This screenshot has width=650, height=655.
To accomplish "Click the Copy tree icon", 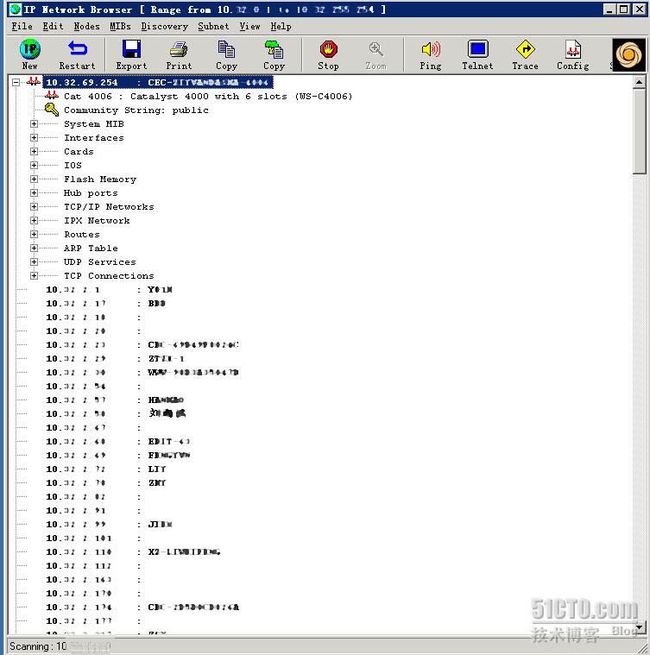I will coord(274,49).
